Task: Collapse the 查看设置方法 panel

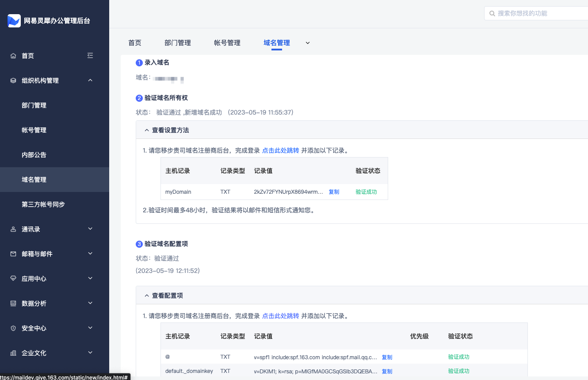Action: (147, 130)
